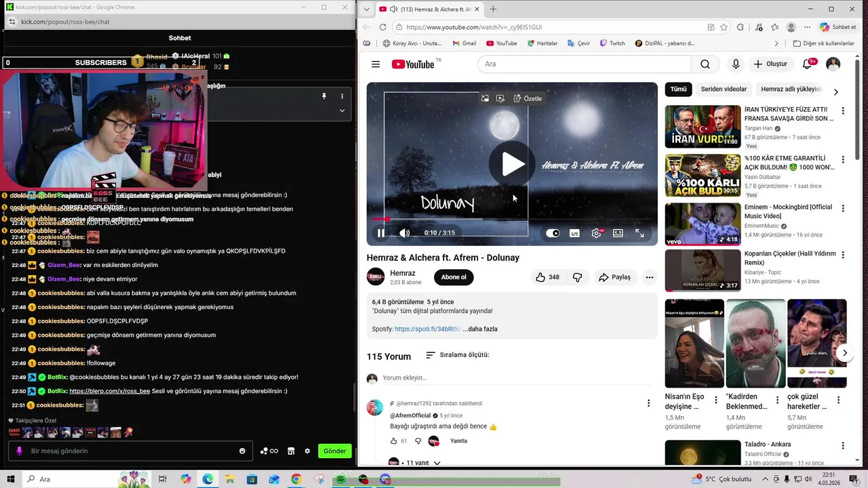Open YouTube notifications bell

click(x=808, y=64)
